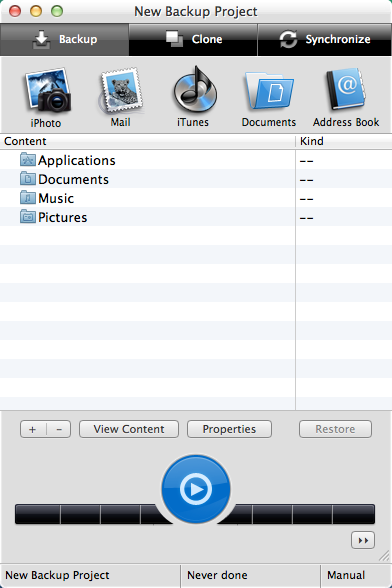Minimize window with yellow button
Viewport: 392px width, 588px height.
[x=36, y=11]
